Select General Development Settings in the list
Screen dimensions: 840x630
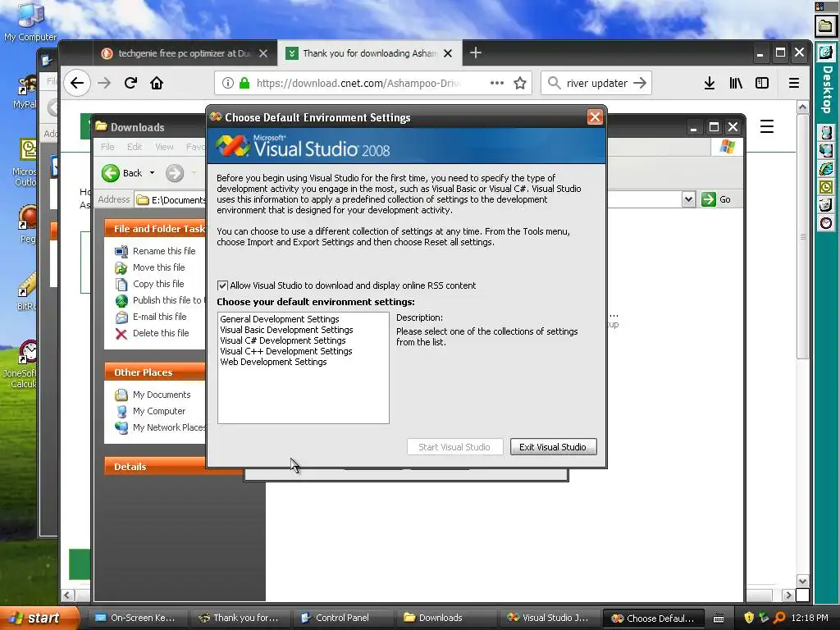tap(279, 319)
